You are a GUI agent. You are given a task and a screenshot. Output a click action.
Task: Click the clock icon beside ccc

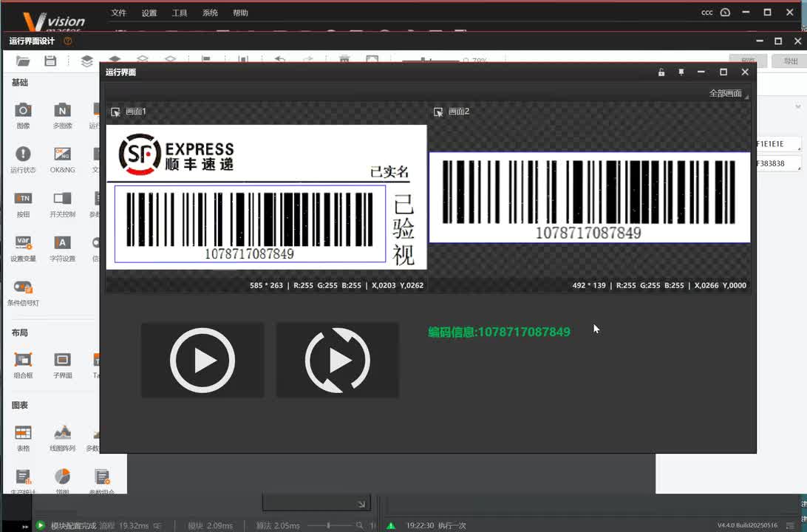pos(725,13)
